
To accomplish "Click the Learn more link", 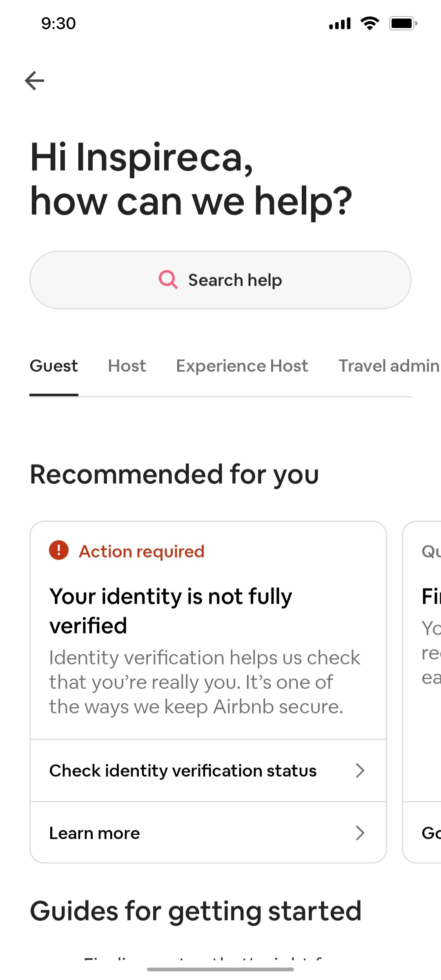I will click(94, 833).
